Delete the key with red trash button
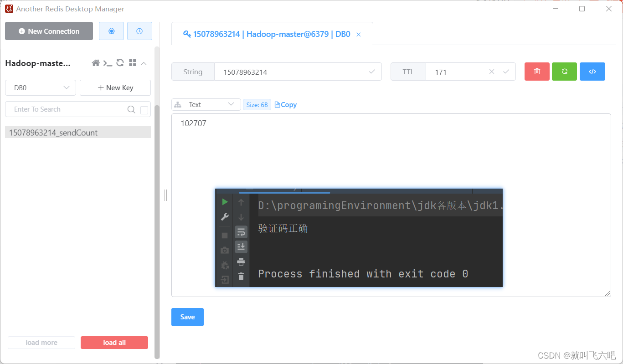Viewport: 623px width, 364px height. click(537, 72)
